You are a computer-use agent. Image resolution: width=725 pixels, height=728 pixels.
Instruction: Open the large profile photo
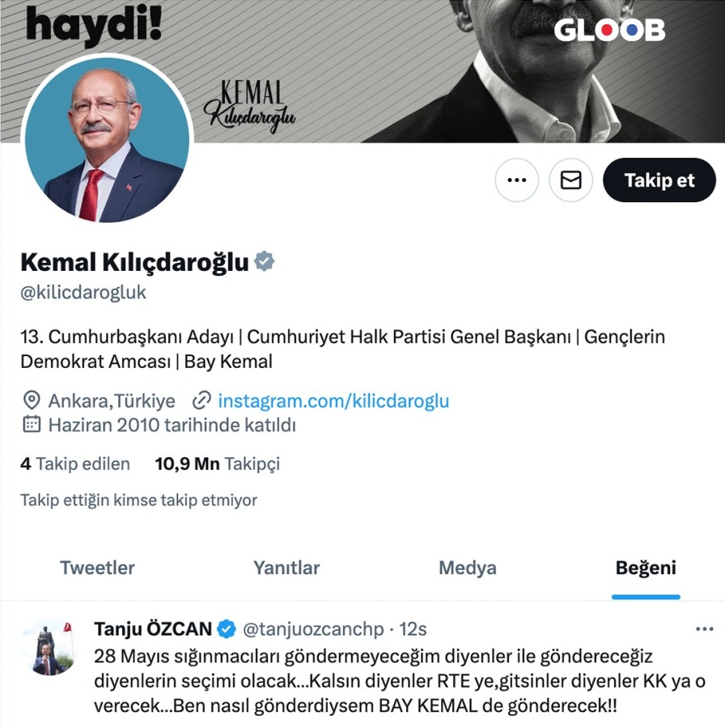(108, 139)
